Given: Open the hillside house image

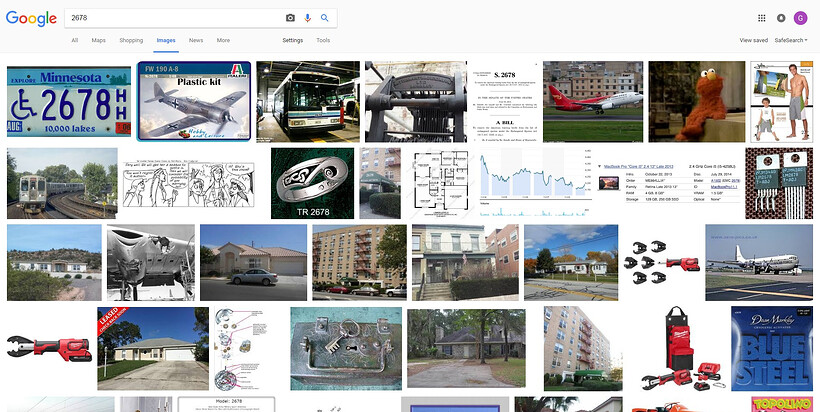Looking at the screenshot, I should coord(54,262).
